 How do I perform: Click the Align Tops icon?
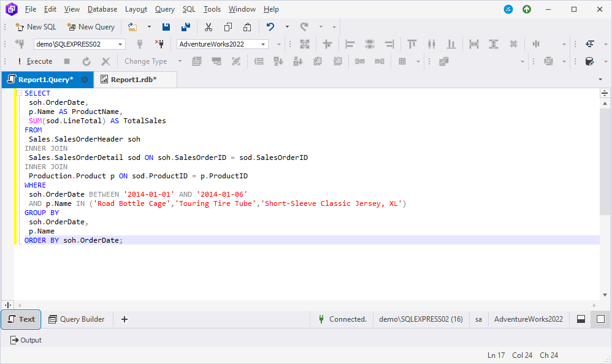[x=411, y=44]
